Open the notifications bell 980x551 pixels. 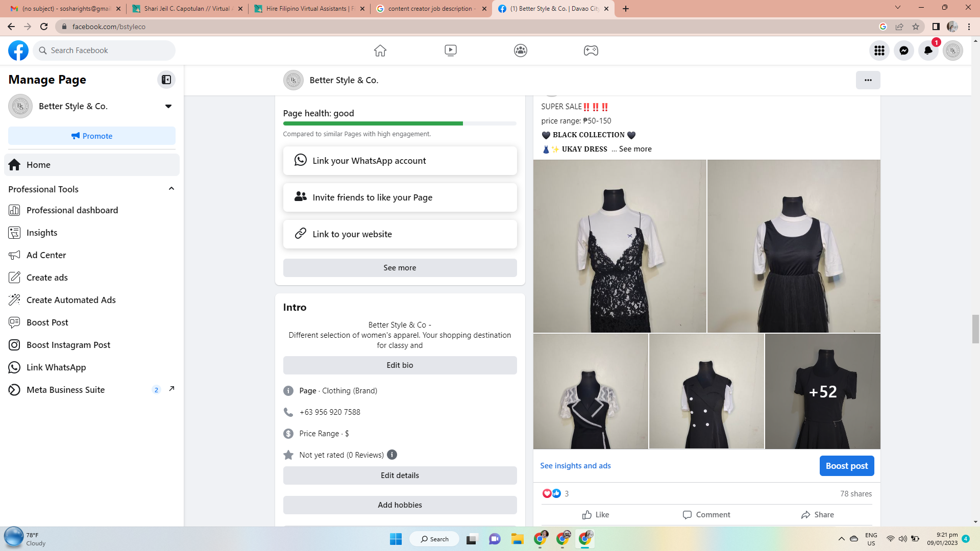click(x=928, y=51)
